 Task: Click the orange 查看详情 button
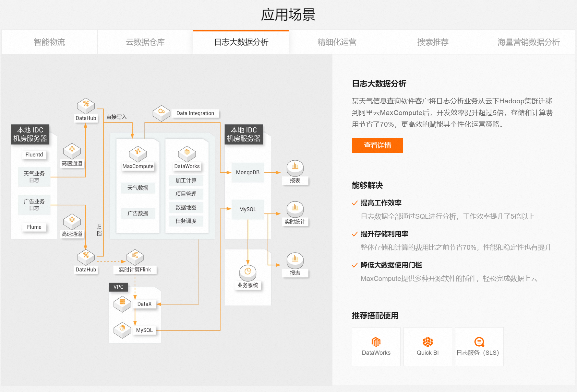(x=377, y=145)
